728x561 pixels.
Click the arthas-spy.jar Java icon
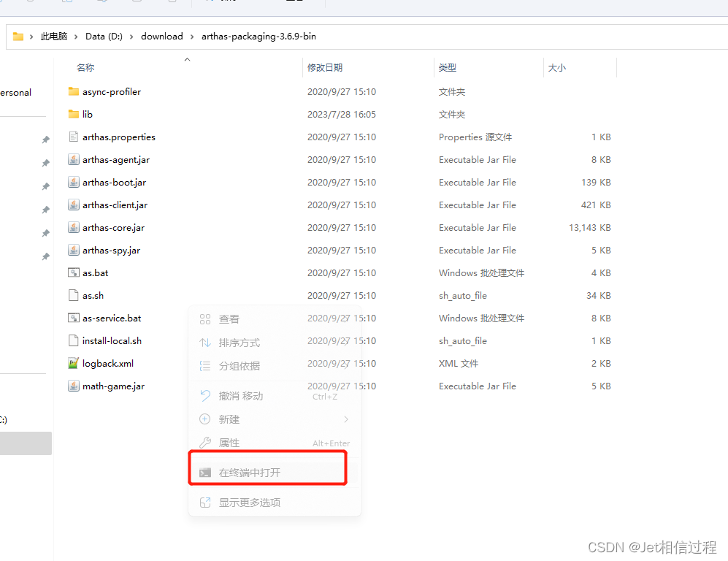[73, 250]
